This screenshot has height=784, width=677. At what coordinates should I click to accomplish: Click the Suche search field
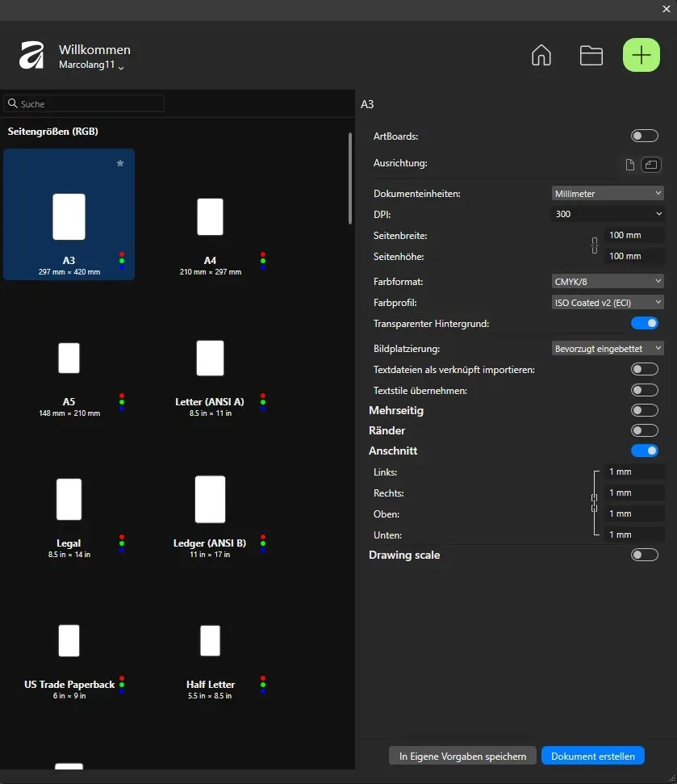(x=84, y=103)
